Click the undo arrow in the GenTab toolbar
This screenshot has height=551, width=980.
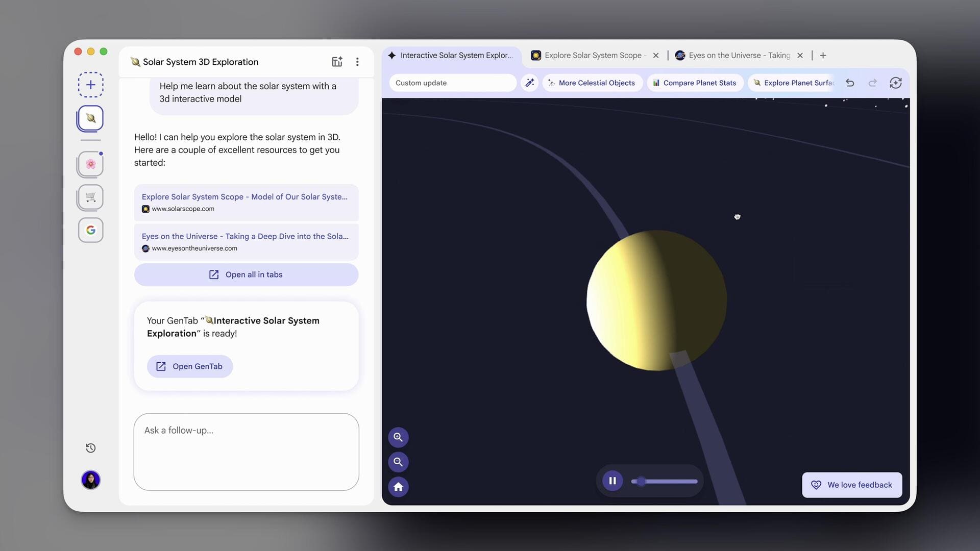point(849,83)
